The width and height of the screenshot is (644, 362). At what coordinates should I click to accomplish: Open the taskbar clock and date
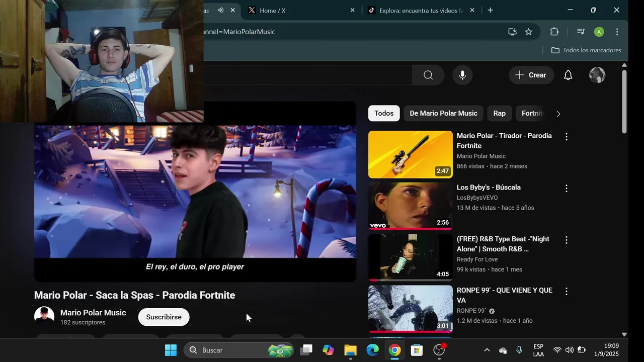pos(606,350)
